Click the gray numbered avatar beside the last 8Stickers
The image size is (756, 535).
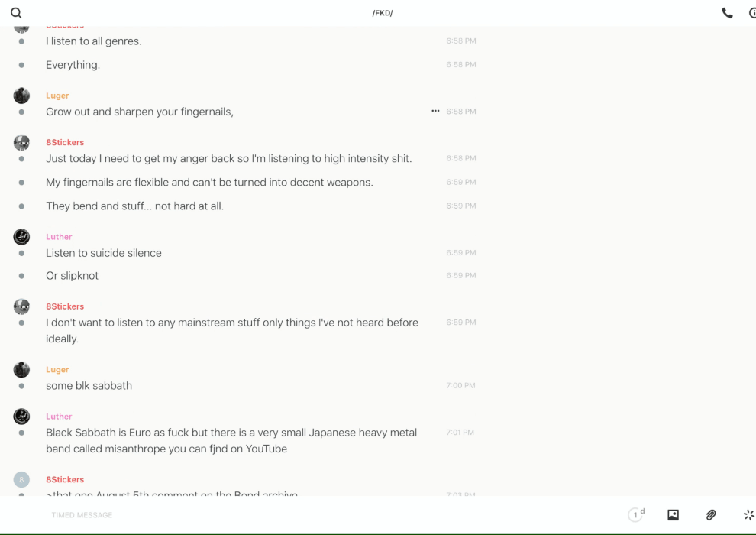tap(21, 480)
